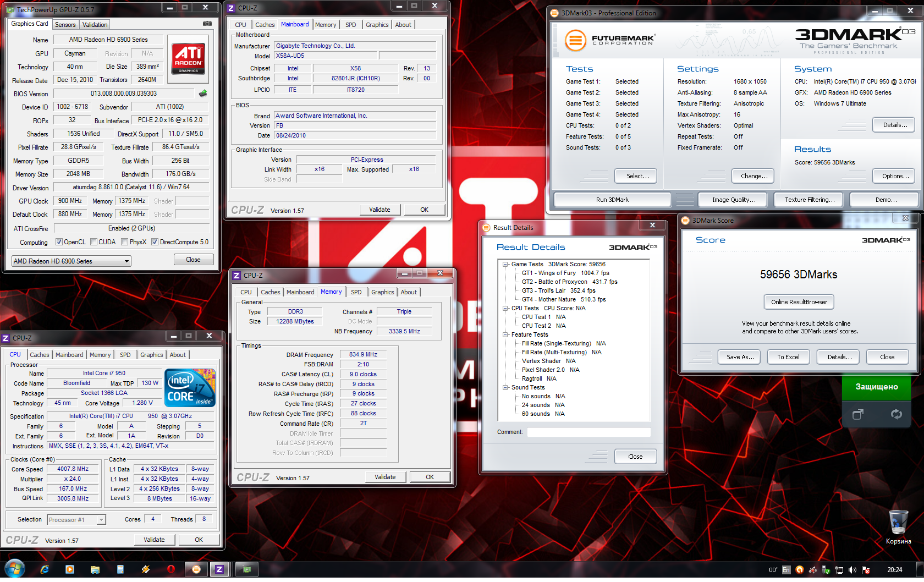This screenshot has width=924, height=582.
Task: Toggle the OpenCL checkbox in GPU-Z
Action: click(59, 242)
